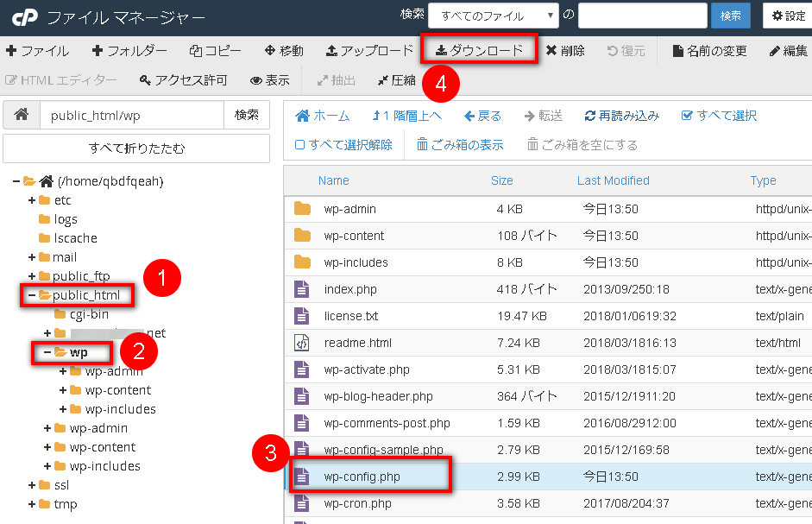The image size is (812, 524).
Task: Collapse the wp folder in tree
Action: (47, 352)
